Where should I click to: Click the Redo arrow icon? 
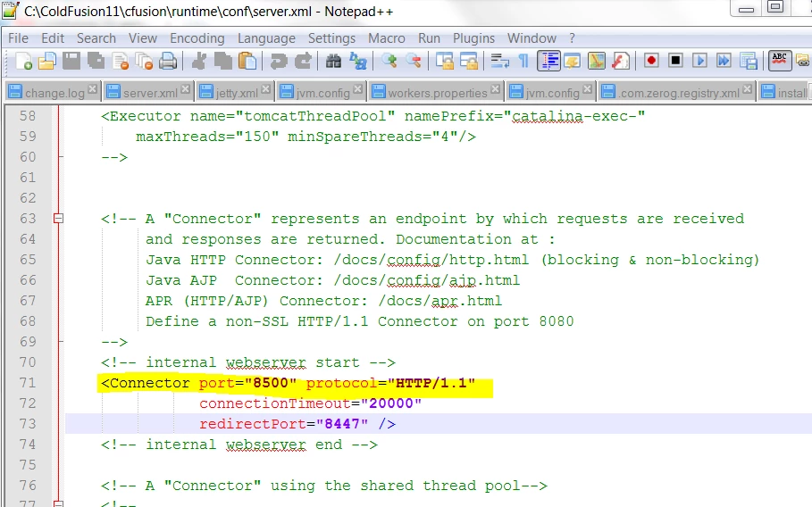pyautogui.click(x=303, y=61)
